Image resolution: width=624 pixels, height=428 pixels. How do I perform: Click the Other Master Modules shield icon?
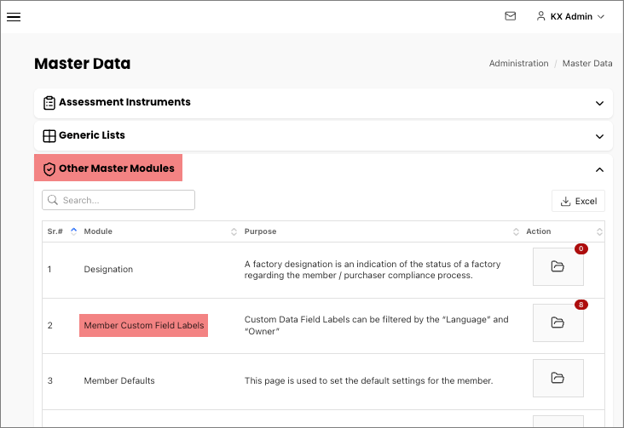(x=49, y=169)
